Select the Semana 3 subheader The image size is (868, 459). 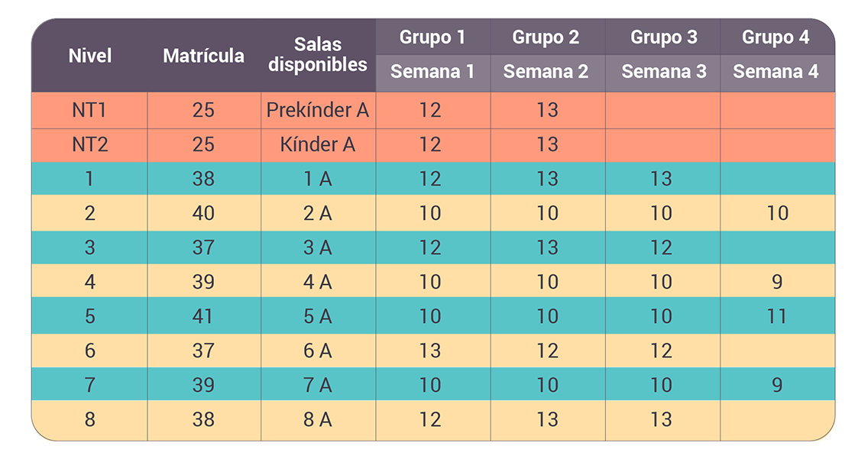(x=663, y=72)
